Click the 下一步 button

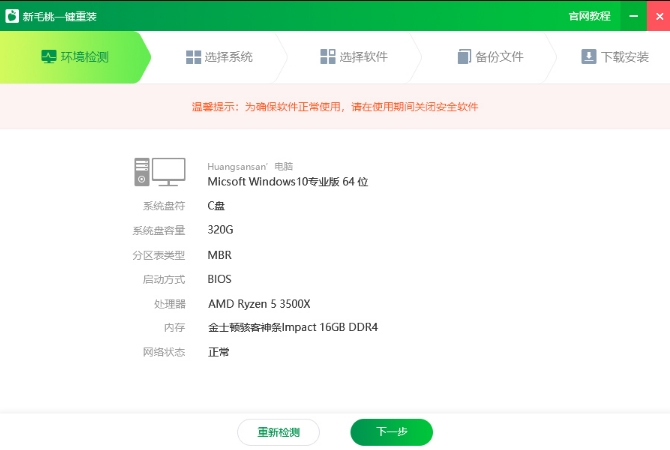[x=391, y=432]
